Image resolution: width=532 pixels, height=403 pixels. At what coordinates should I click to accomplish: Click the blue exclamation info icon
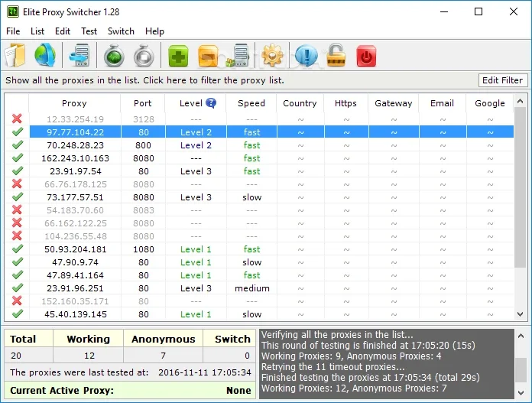pyautogui.click(x=307, y=55)
